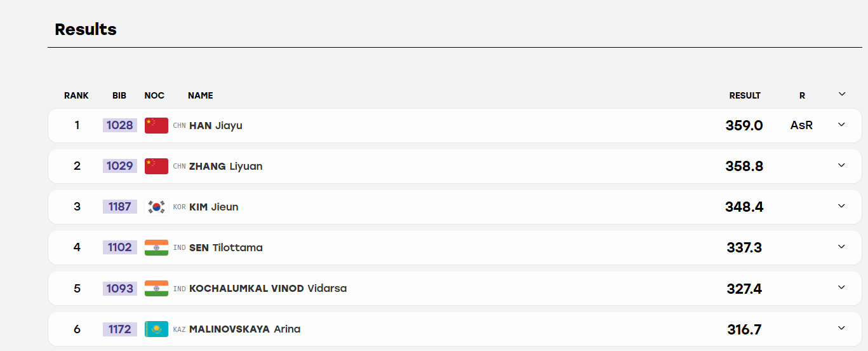
Task: Expand all rows using header chevron
Action: pyautogui.click(x=842, y=94)
